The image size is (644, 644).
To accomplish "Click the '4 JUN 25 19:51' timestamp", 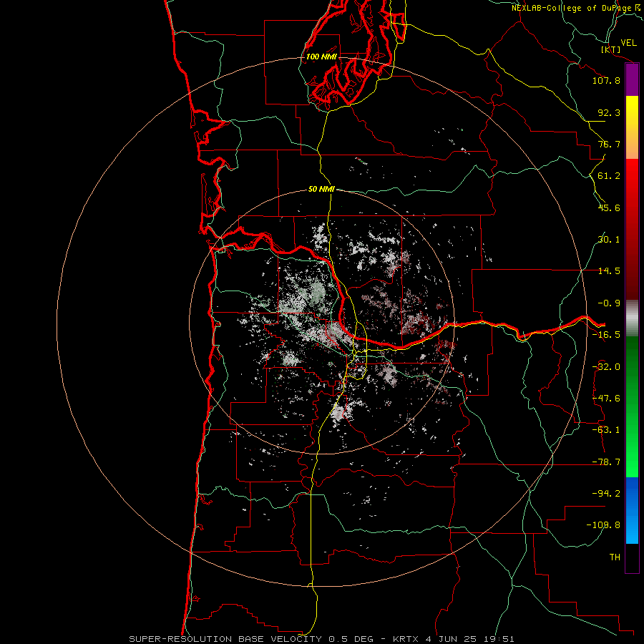I will click(470, 639).
